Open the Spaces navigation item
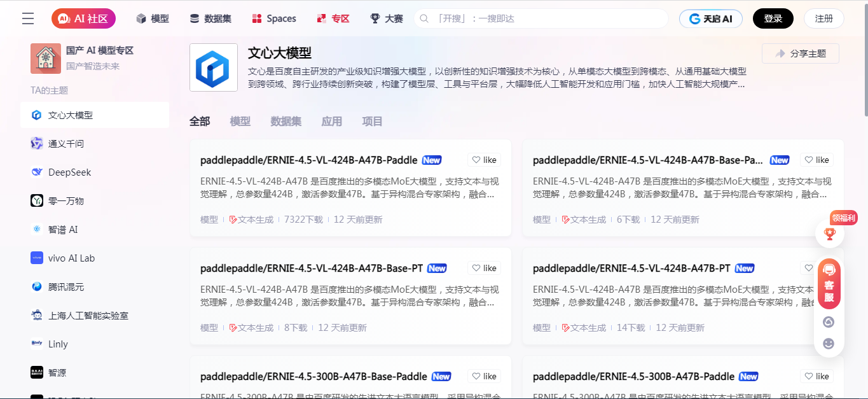Image resolution: width=868 pixels, height=399 pixels. tap(274, 18)
